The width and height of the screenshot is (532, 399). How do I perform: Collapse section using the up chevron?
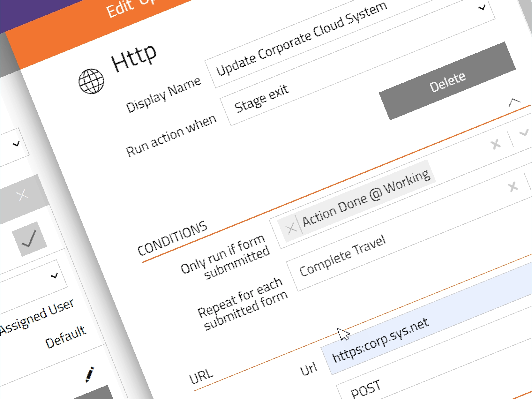514,103
